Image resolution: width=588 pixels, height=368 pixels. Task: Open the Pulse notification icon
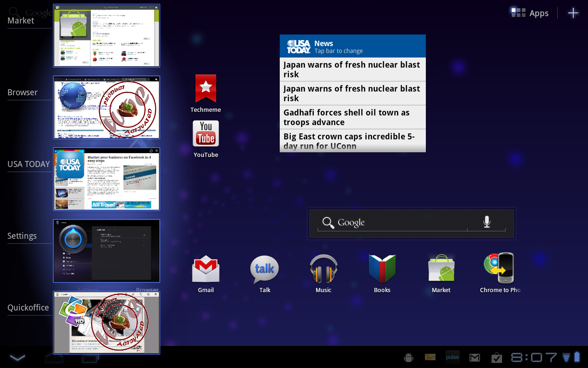(452, 357)
